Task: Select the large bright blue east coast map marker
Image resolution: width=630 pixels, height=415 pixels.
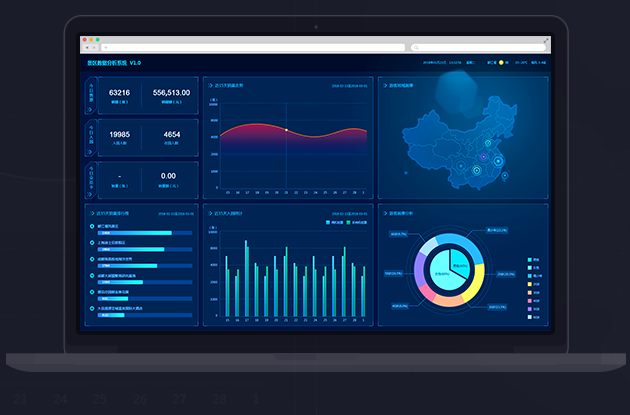Action: (498, 162)
